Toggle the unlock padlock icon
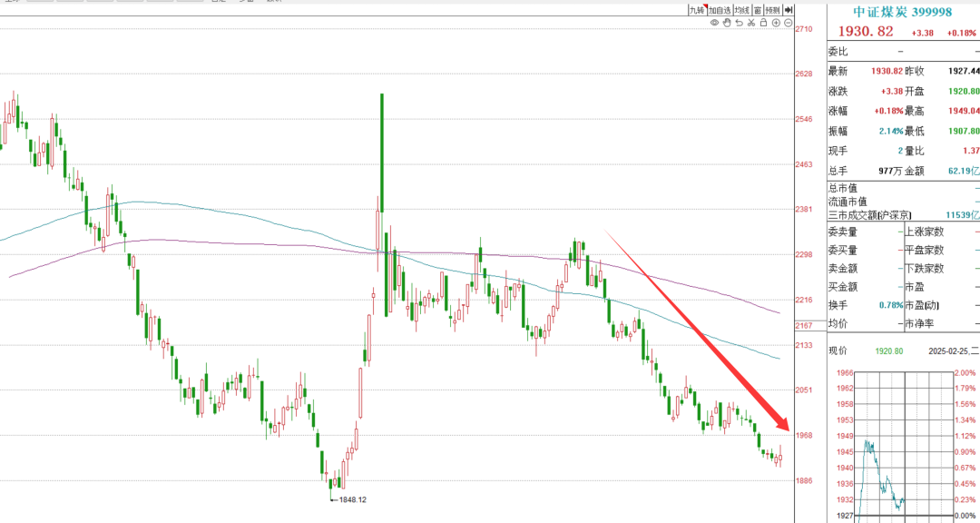Viewport: 980px width, 523px height. (x=764, y=23)
